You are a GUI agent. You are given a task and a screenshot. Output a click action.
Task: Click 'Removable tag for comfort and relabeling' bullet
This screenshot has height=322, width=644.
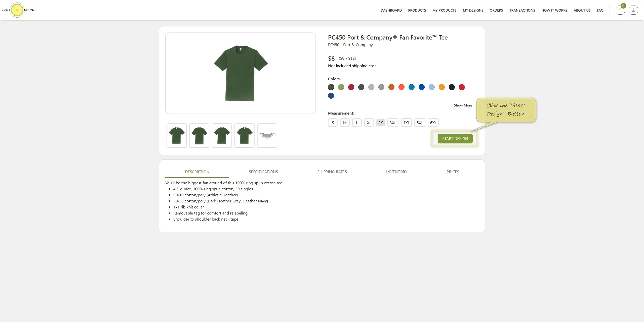(210, 213)
